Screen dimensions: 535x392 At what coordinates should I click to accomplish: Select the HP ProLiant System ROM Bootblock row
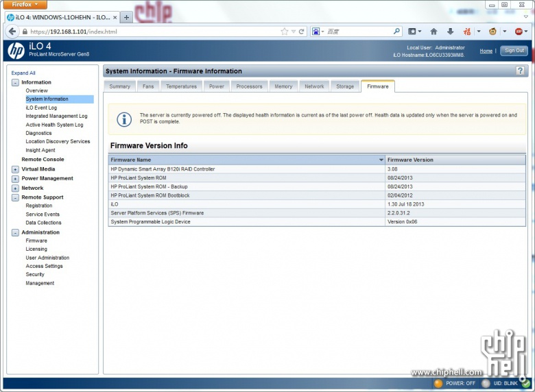[x=317, y=196]
